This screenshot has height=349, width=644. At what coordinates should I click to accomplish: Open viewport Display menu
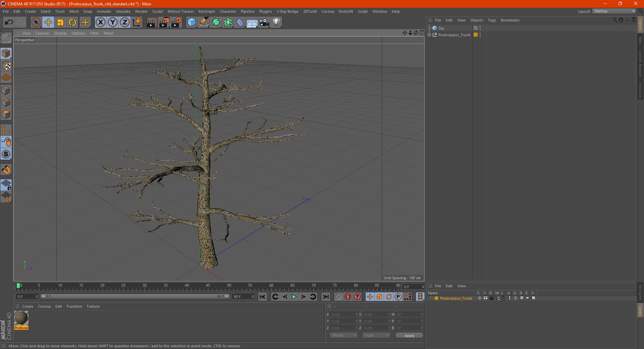(x=60, y=33)
